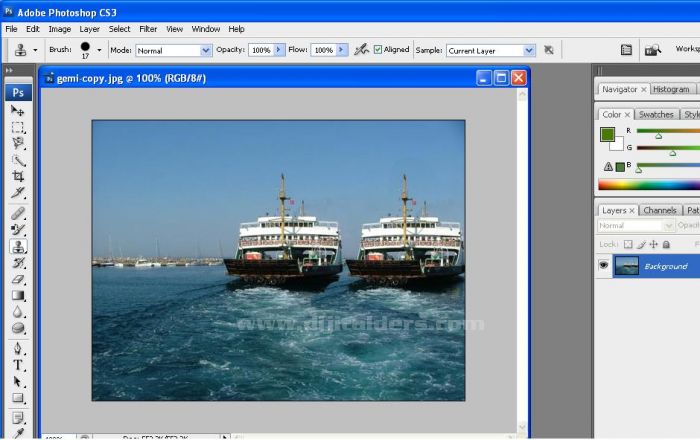
Task: Open the layer blend mode dropdown
Action: click(635, 226)
